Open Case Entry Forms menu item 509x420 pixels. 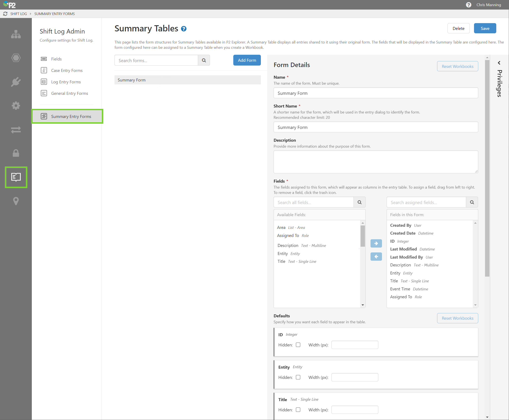click(67, 70)
